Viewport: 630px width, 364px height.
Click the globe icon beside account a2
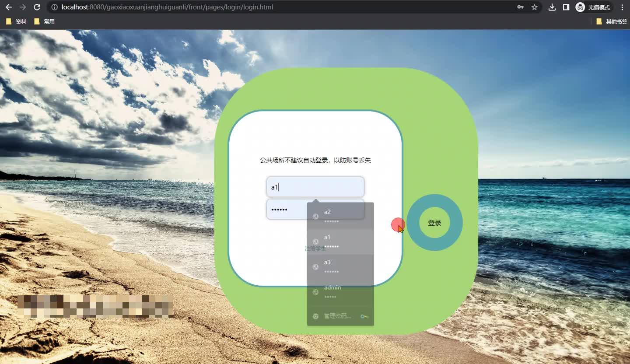pos(315,217)
